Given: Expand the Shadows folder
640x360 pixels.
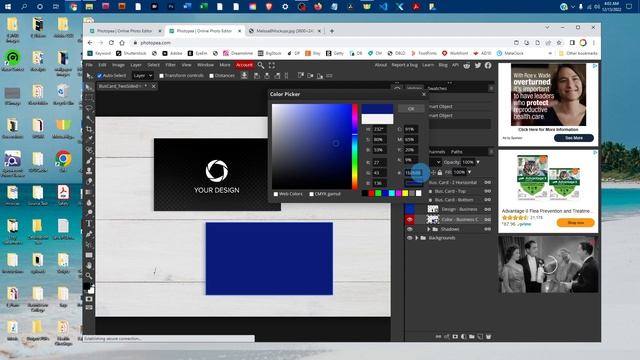Looking at the screenshot, I should tap(429, 229).
